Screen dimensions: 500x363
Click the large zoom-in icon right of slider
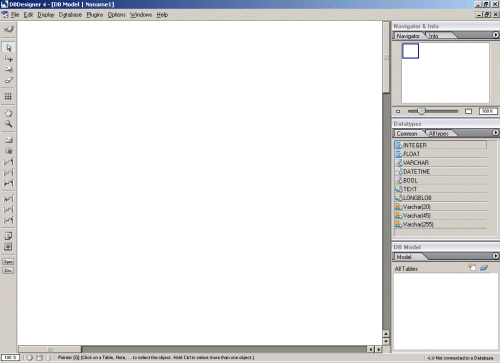point(468,111)
